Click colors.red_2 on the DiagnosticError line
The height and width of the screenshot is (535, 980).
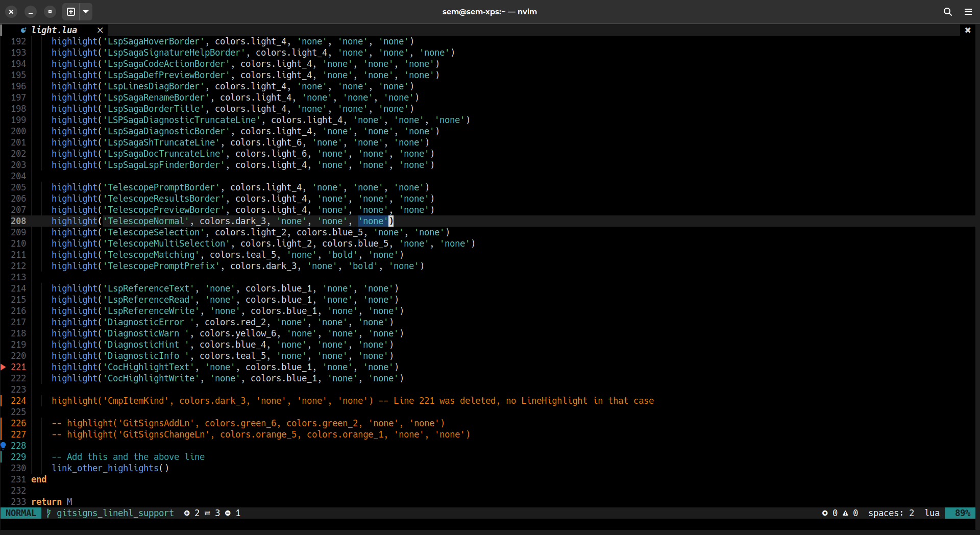[x=235, y=322]
